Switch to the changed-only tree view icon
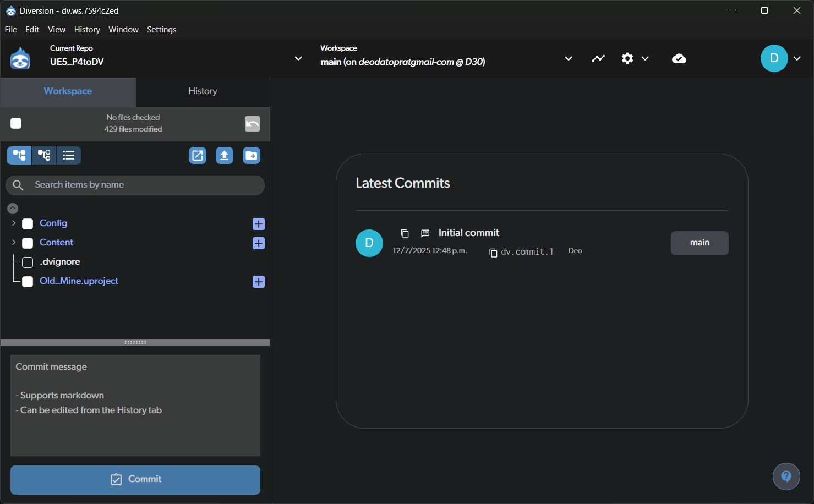 [44, 156]
